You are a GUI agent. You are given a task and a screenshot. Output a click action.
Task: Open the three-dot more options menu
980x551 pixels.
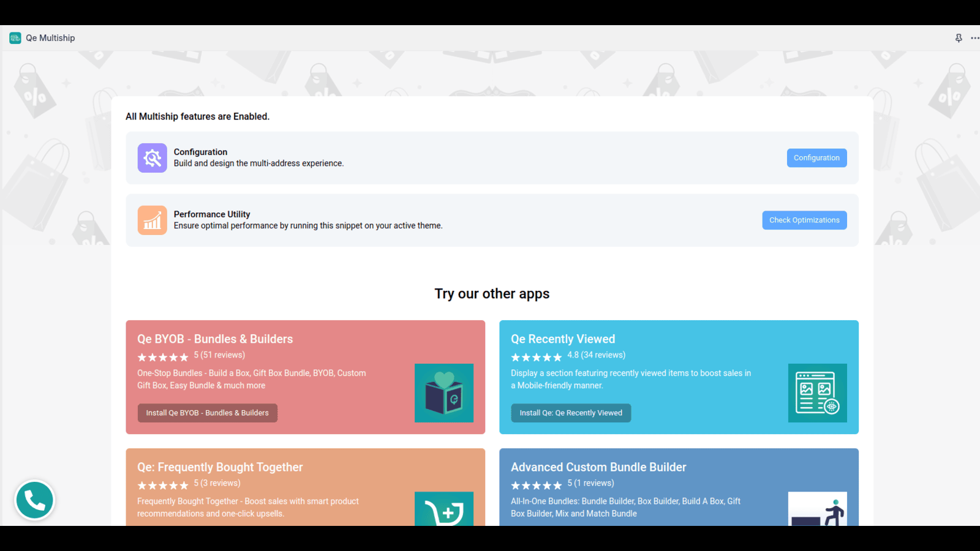click(x=974, y=37)
